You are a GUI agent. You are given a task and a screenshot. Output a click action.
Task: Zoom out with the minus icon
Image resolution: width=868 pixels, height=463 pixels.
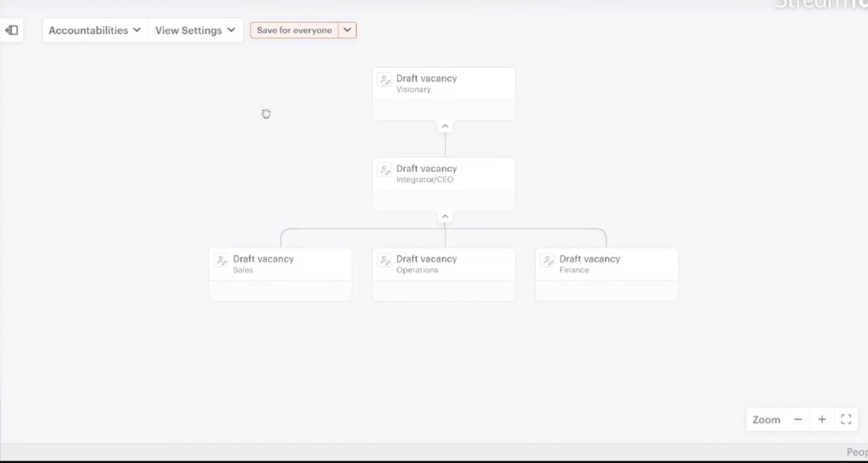pos(798,419)
